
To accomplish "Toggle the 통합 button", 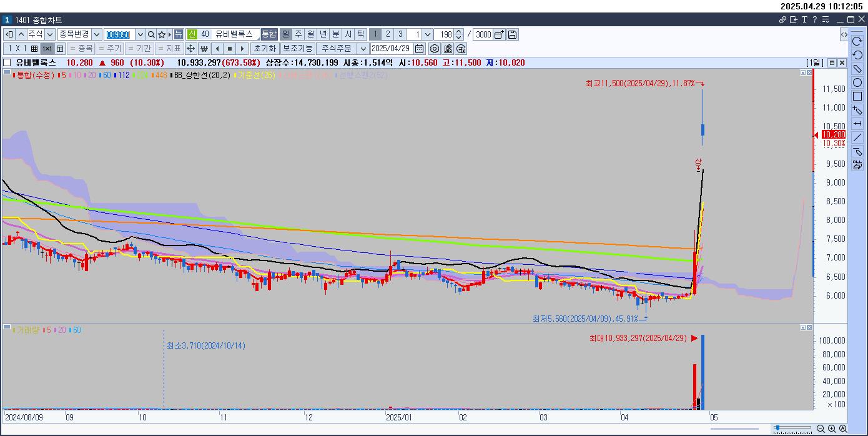I will pos(269,34).
